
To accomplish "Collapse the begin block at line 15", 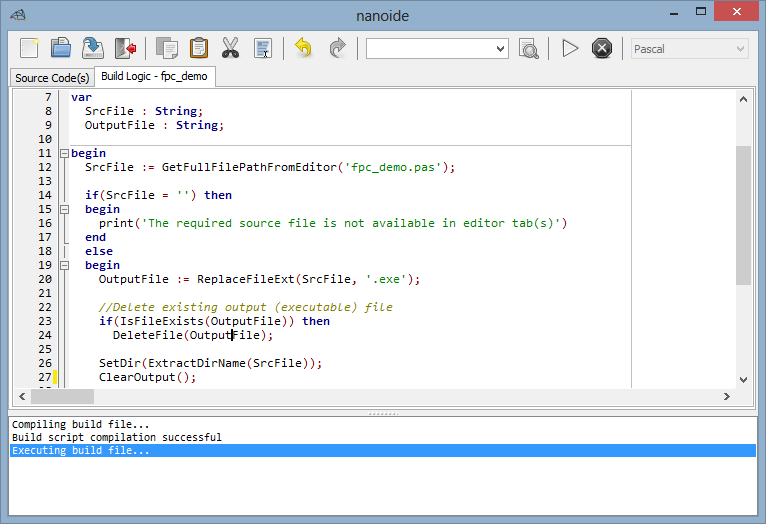I will pyautogui.click(x=64, y=210).
